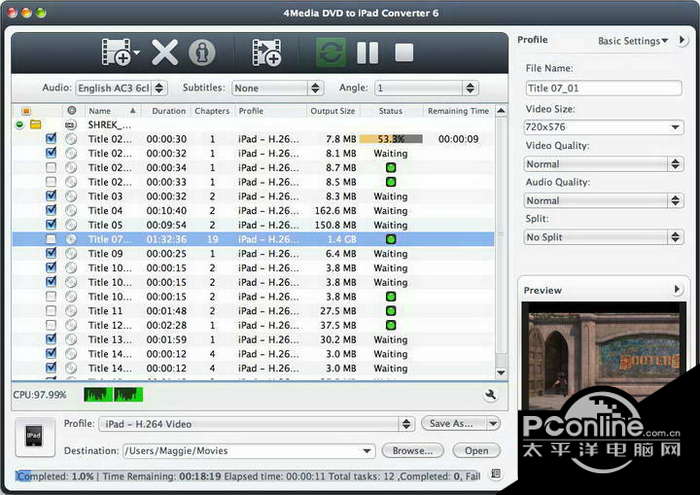Click the Open button

point(476,451)
